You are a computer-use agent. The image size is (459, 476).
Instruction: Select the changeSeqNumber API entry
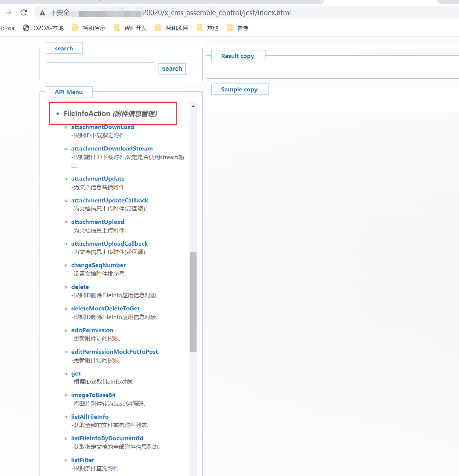[98, 265]
